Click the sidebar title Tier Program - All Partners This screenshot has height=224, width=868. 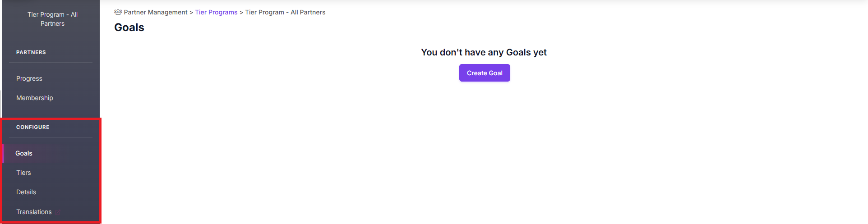coord(52,19)
